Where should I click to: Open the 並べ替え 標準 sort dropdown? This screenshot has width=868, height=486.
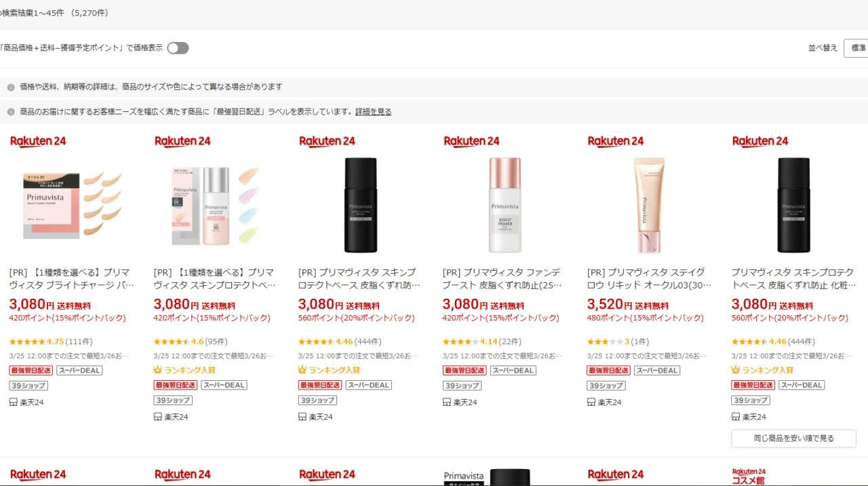(x=856, y=48)
